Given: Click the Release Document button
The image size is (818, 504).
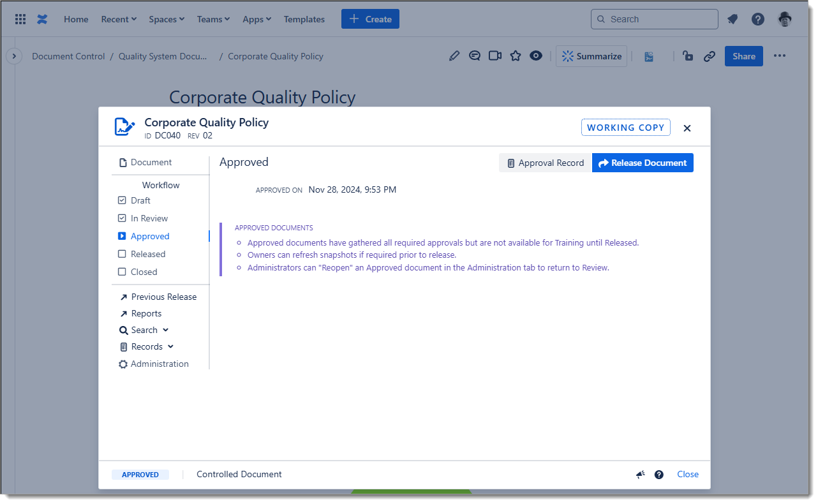Looking at the screenshot, I should (643, 163).
